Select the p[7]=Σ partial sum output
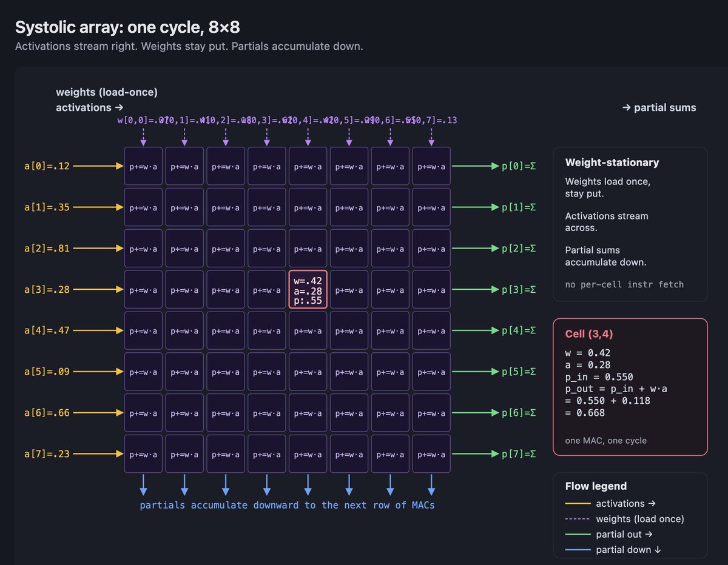 click(518, 454)
